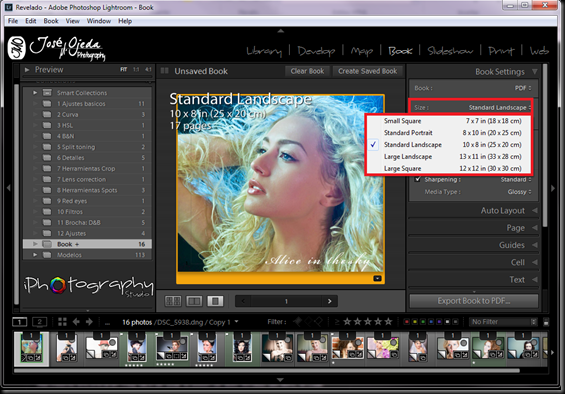Switch to multi-page view icon
The image size is (565, 394).
tap(173, 301)
